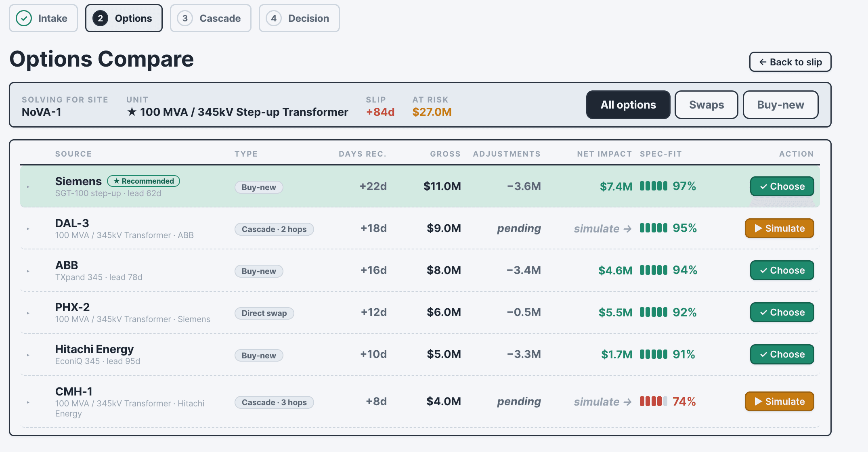Expand the Hitachi Energy row details
The width and height of the screenshot is (868, 452).
click(28, 355)
